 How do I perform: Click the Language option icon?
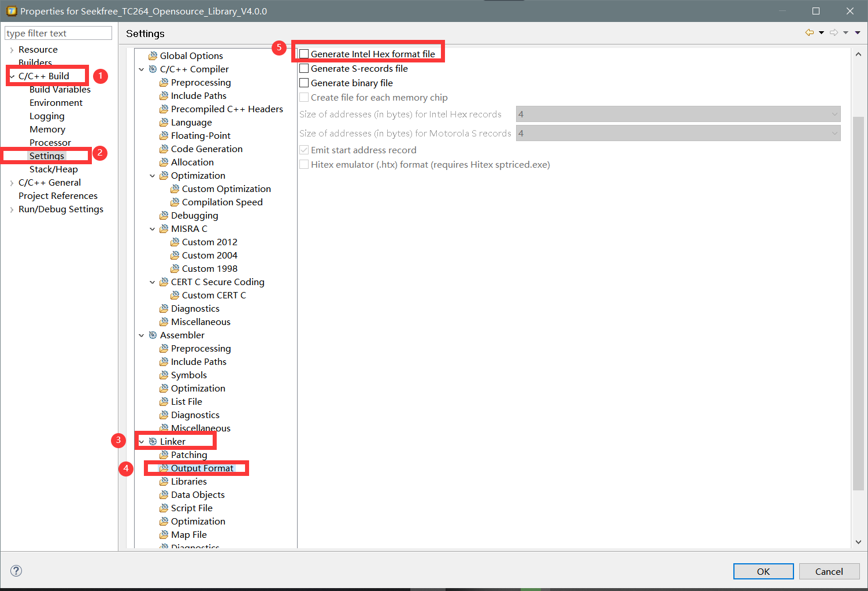tap(164, 123)
